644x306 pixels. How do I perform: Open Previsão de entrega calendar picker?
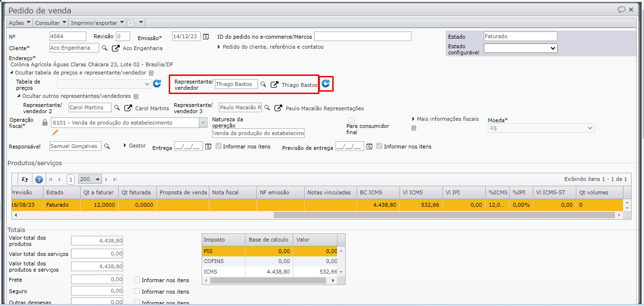(369, 147)
